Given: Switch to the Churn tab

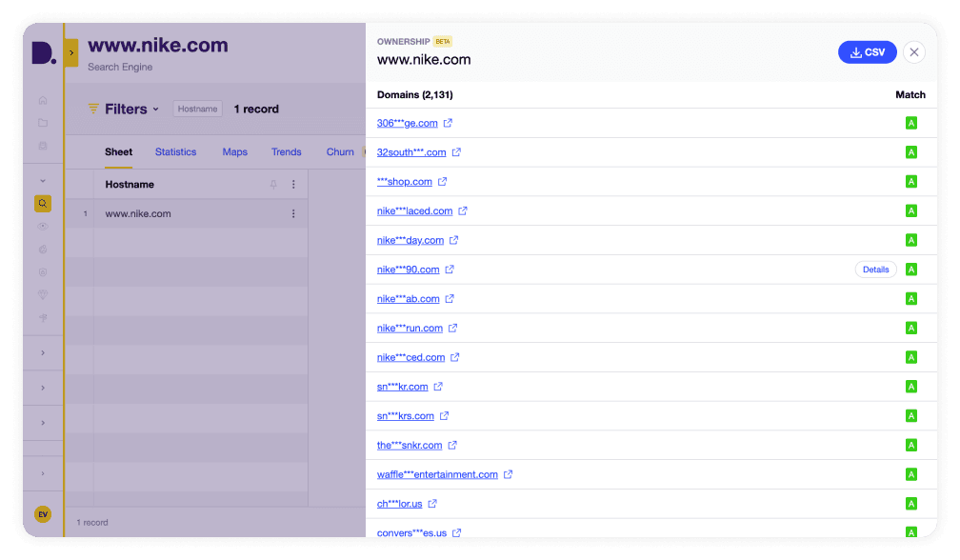Looking at the screenshot, I should [x=340, y=151].
